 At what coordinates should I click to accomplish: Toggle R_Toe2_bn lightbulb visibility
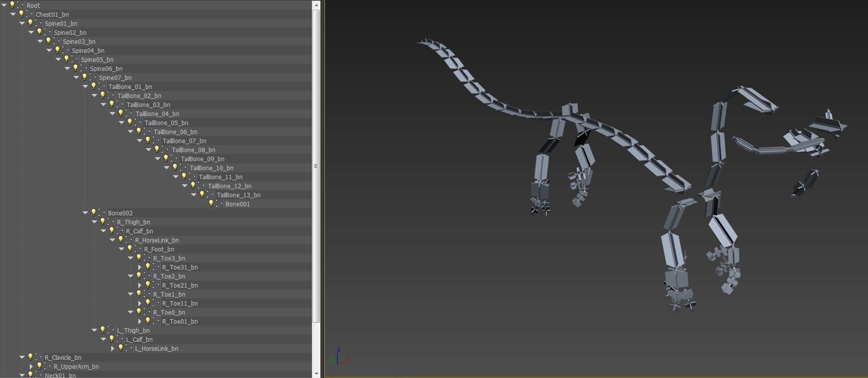pos(139,276)
